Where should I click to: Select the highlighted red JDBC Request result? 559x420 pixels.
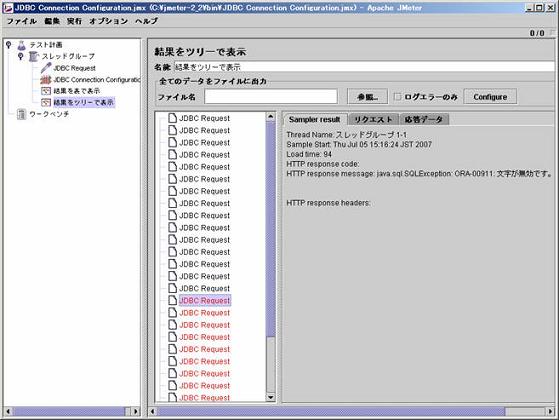pyautogui.click(x=205, y=301)
